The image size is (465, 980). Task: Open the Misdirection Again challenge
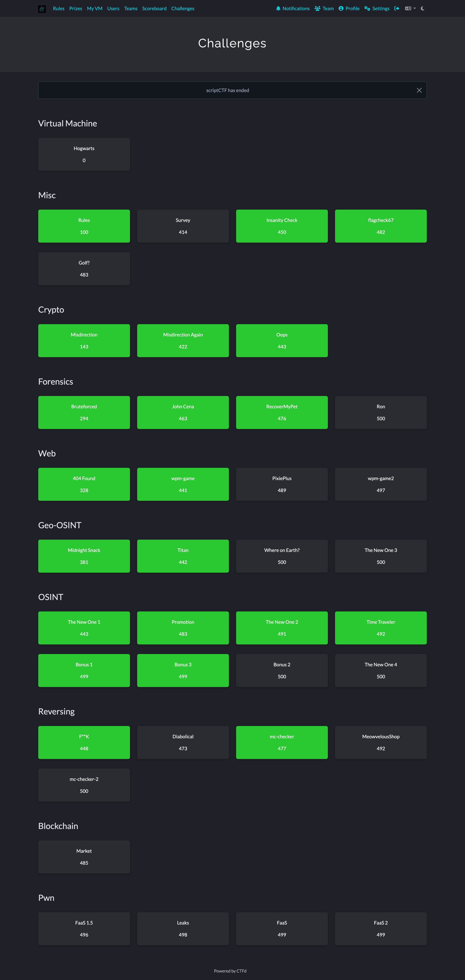183,341
